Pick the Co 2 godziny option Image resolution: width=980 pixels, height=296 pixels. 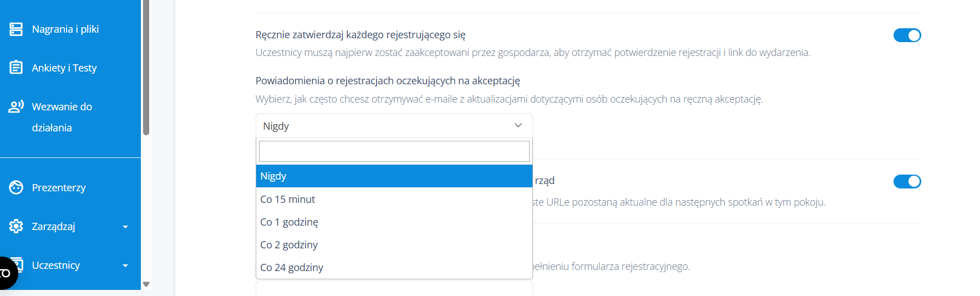[x=394, y=244]
